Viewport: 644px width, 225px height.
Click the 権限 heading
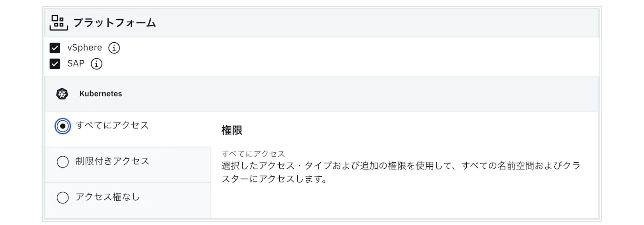pyautogui.click(x=232, y=130)
